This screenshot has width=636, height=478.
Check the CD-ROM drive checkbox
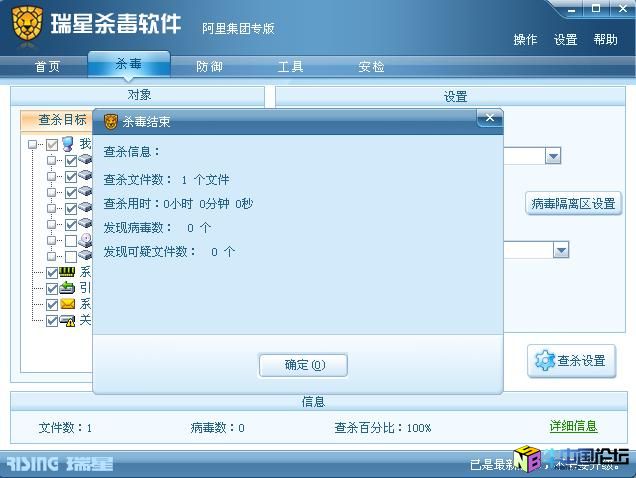coord(71,241)
